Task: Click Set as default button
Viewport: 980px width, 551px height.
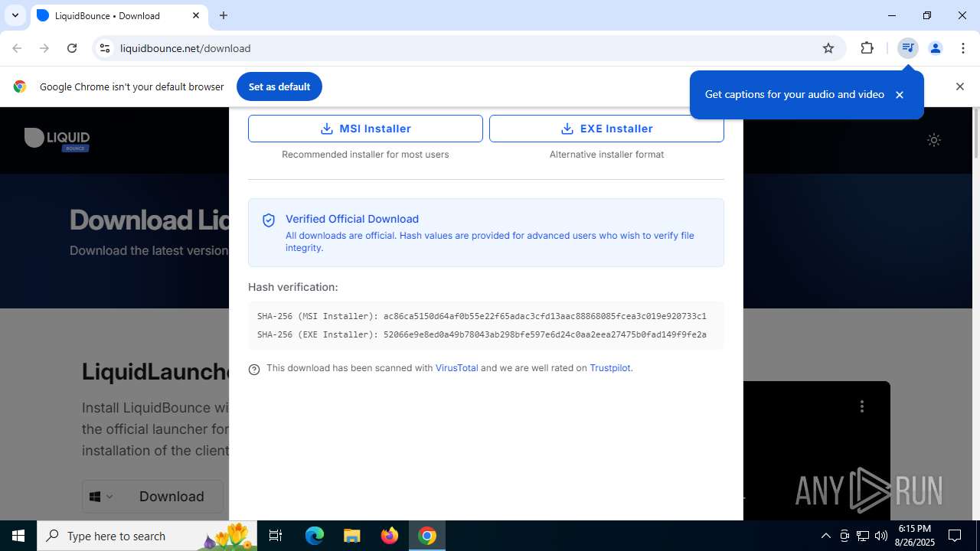Action: point(279,86)
